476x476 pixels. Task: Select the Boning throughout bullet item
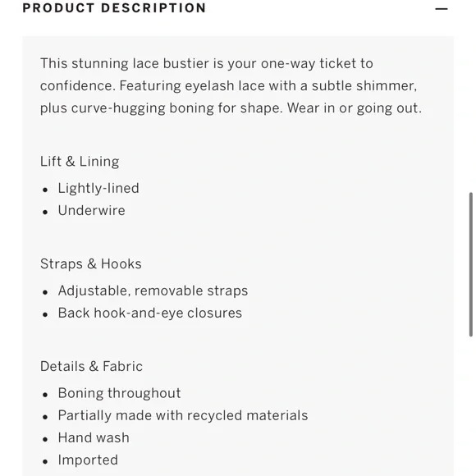point(119,393)
